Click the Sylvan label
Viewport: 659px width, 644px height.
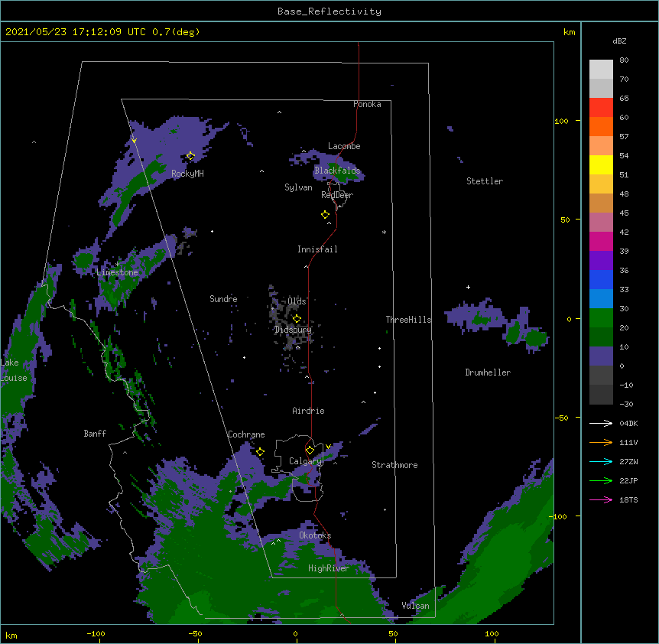point(298,187)
